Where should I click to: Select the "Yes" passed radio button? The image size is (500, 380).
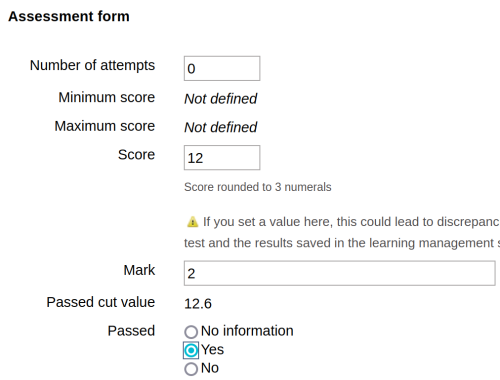coord(191,350)
